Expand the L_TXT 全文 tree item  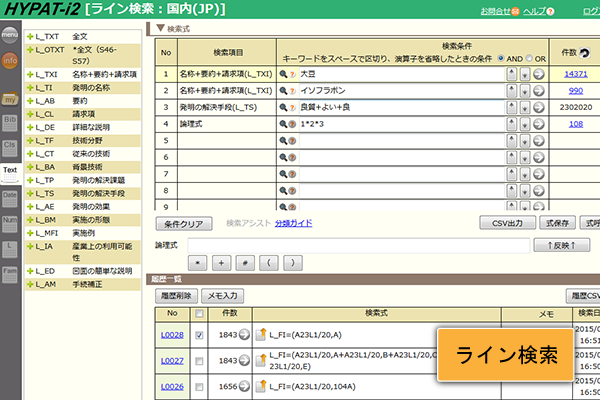[30, 37]
